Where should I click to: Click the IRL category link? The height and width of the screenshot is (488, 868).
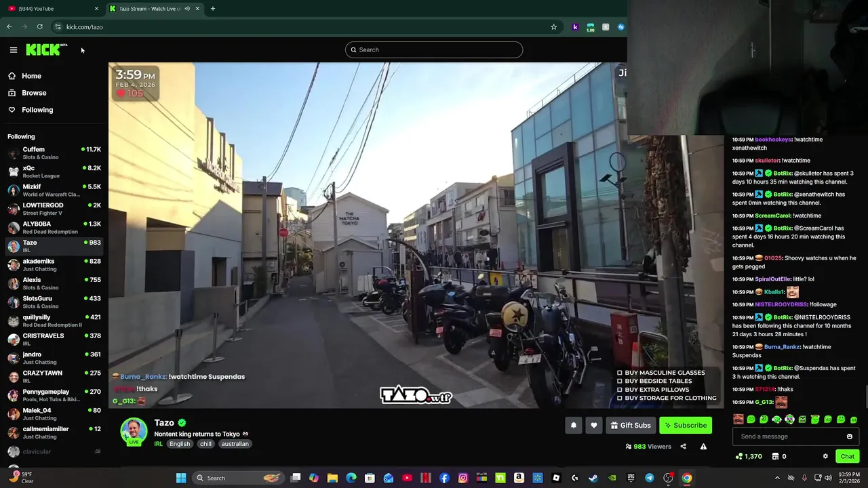tap(158, 444)
